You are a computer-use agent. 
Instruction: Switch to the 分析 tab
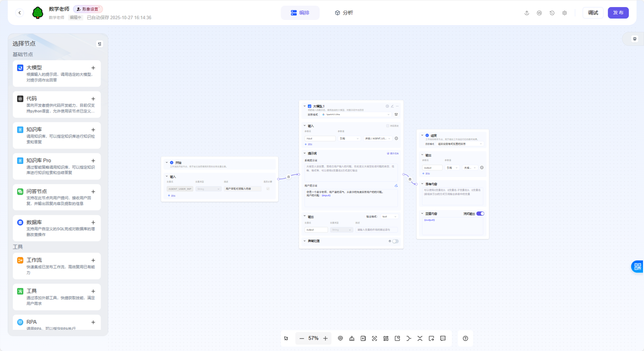[344, 13]
